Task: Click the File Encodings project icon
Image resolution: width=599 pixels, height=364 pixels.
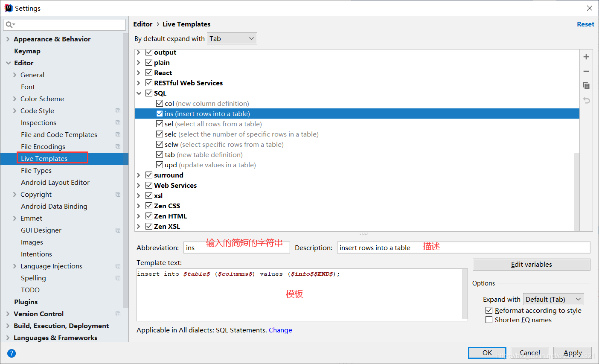Action: click(x=118, y=146)
